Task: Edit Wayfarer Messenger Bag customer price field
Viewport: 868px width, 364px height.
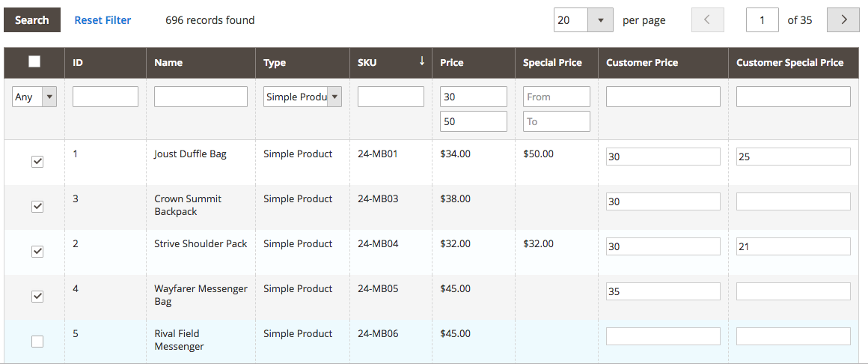Action: point(663,291)
